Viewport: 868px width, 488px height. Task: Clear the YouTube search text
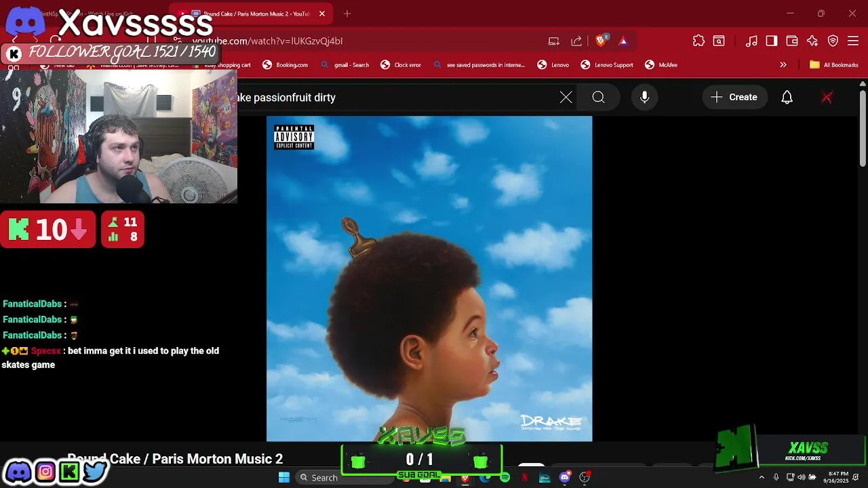[566, 98]
